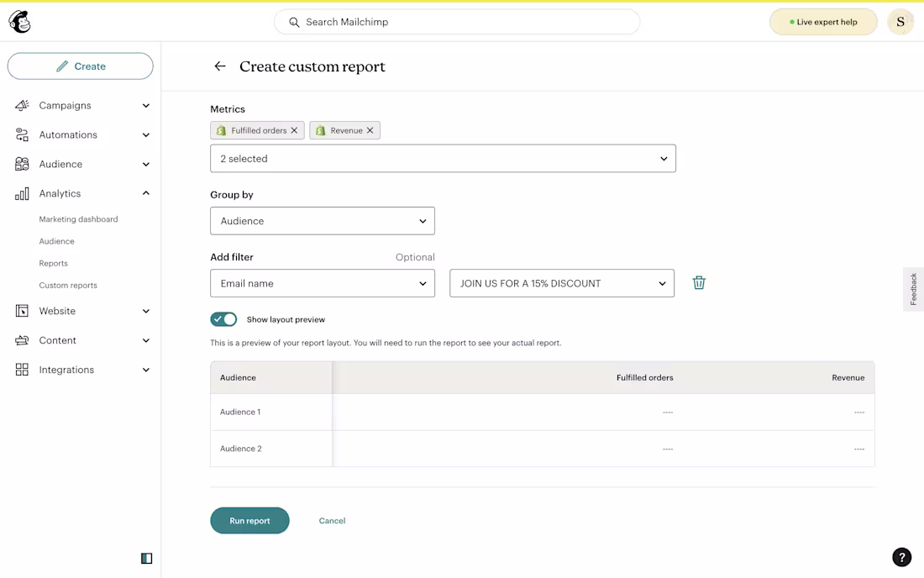924x578 pixels.
Task: Delete the filter using the trash icon
Action: coord(699,282)
